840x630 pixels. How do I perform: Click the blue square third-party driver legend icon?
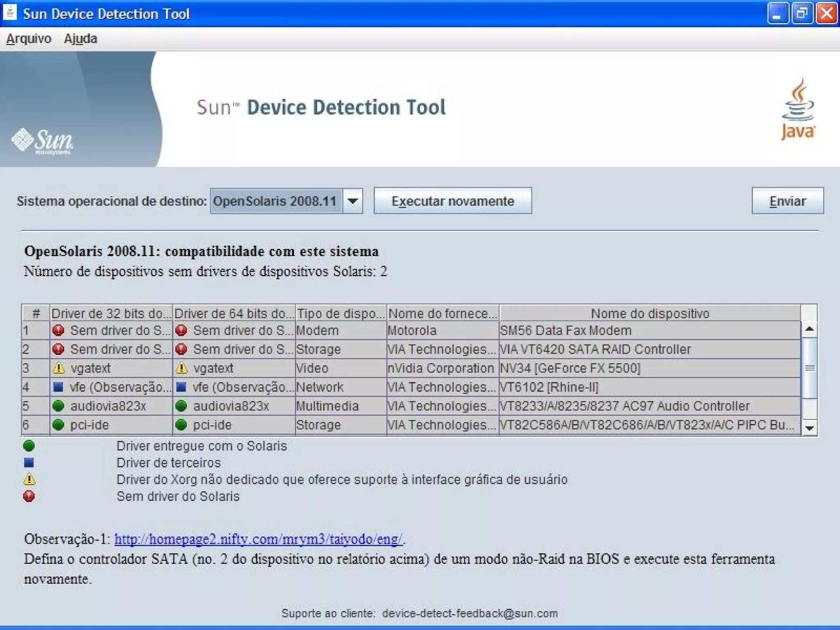point(29,463)
